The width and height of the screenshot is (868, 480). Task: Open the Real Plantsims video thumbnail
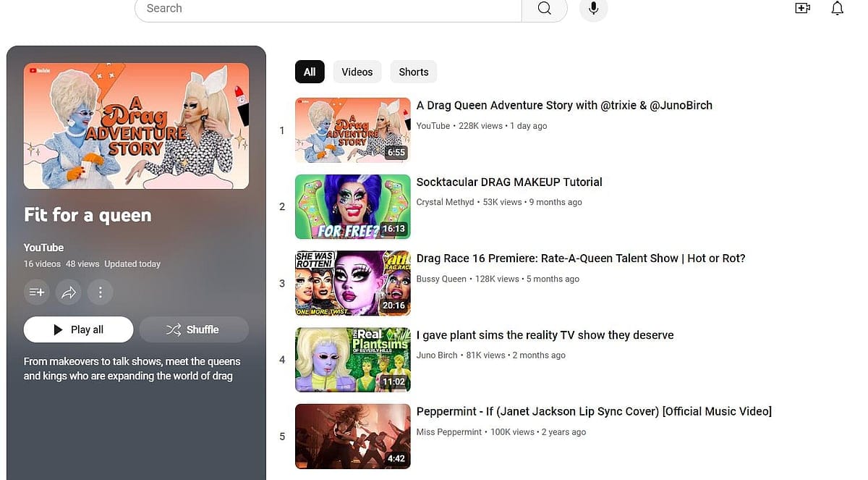click(x=353, y=360)
